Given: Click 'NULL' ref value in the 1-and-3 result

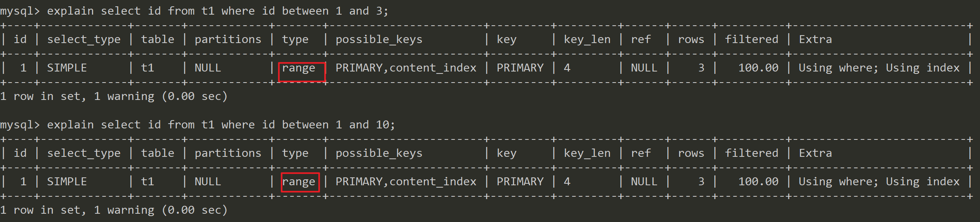Looking at the screenshot, I should (x=644, y=68).
